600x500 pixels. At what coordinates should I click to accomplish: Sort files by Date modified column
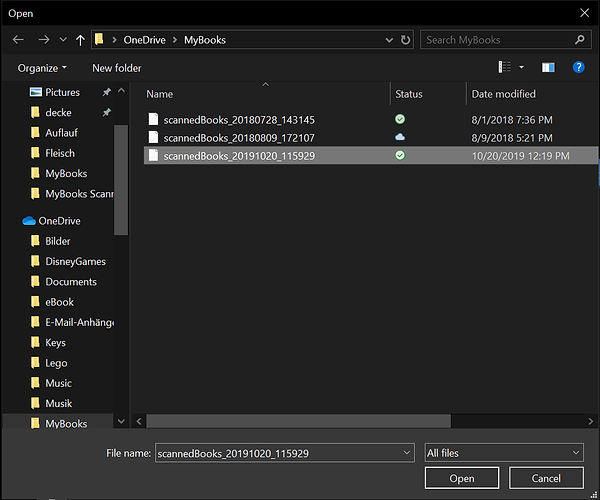503,94
